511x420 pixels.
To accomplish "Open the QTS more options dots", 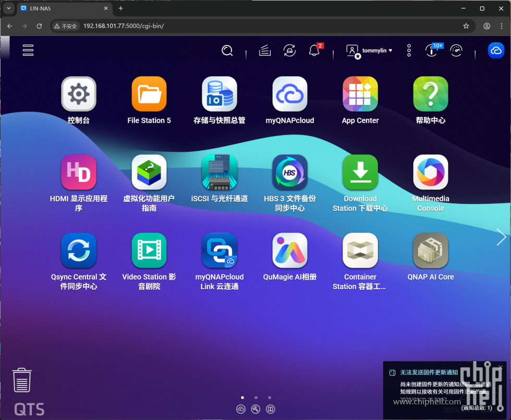I will 409,51.
